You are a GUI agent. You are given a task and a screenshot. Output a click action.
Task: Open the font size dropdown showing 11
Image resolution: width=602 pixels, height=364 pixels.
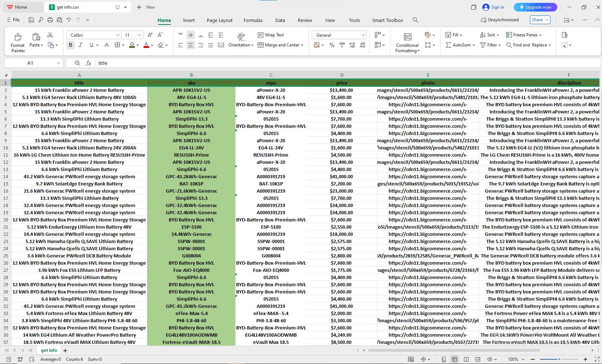coord(139,35)
